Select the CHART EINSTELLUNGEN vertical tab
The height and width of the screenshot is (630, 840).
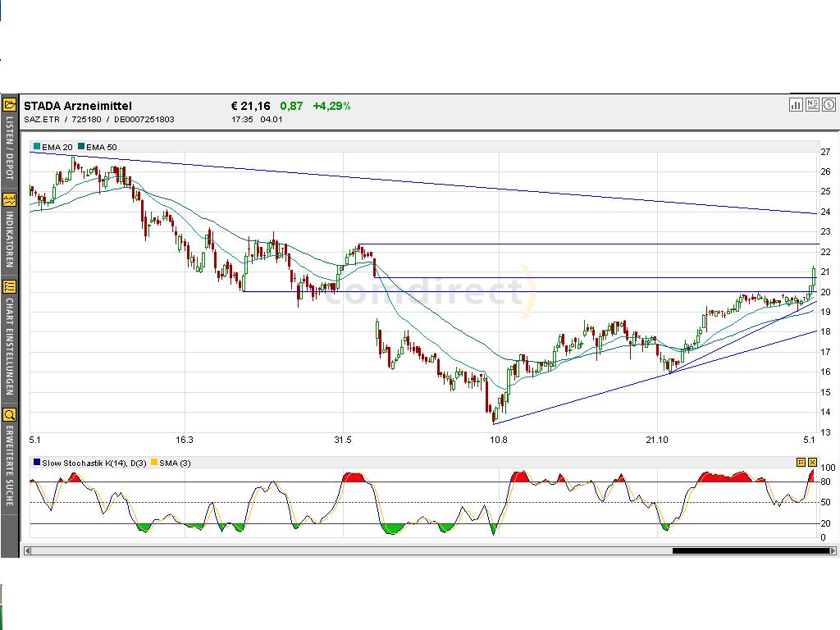coord(9,347)
